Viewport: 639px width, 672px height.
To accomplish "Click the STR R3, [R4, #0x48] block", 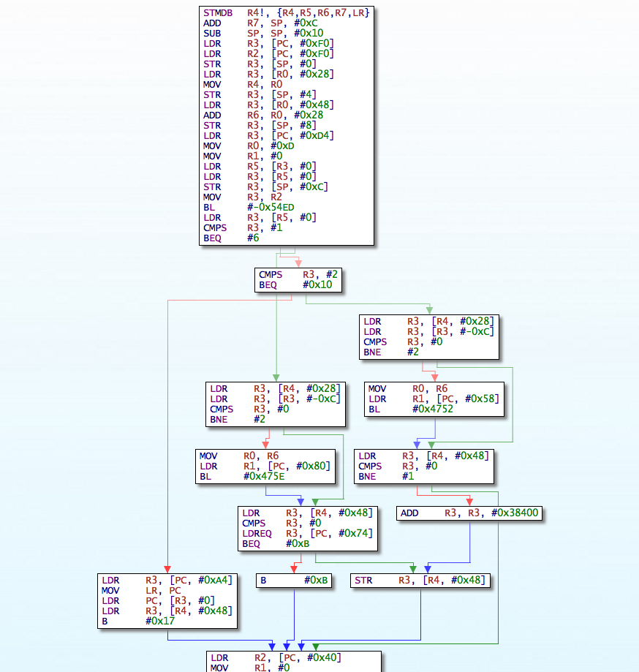I will [420, 581].
